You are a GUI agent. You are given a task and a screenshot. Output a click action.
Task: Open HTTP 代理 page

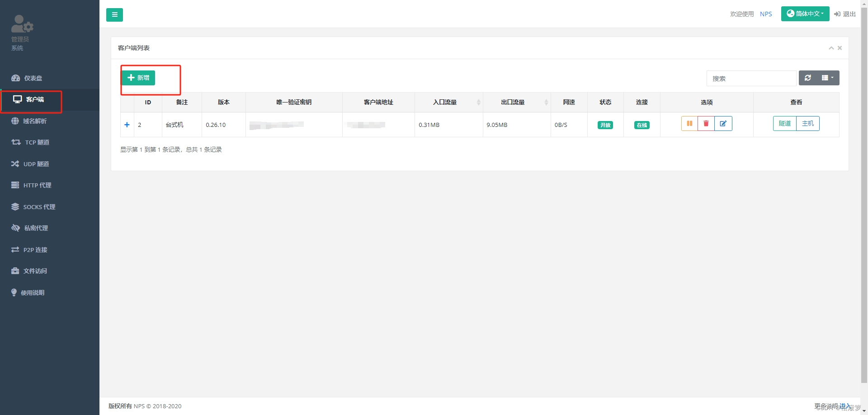coord(50,185)
